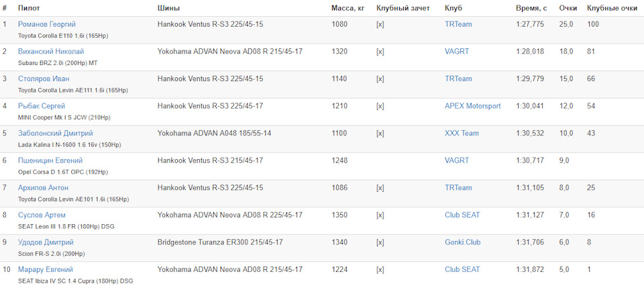
Task: Click the Пилот column header
Action: [x=29, y=8]
